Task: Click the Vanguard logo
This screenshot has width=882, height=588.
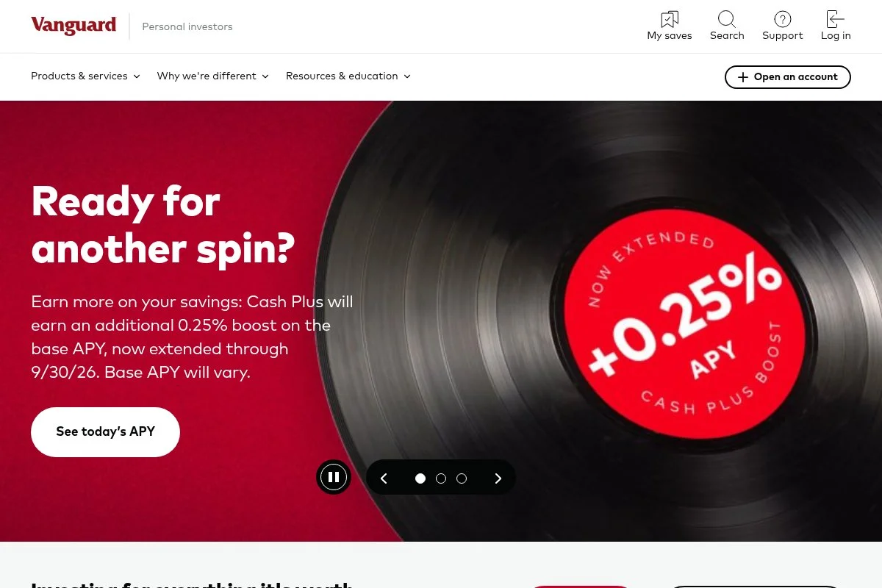Action: click(73, 26)
